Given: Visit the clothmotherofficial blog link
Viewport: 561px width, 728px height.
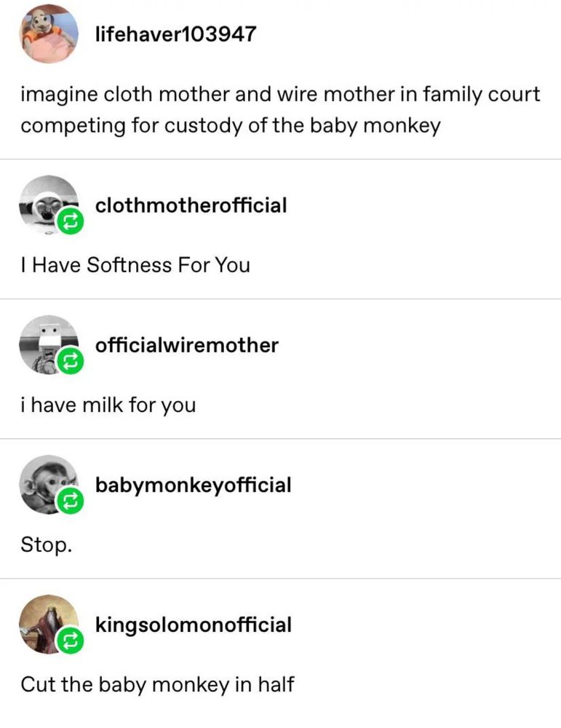Looking at the screenshot, I should 191,205.
